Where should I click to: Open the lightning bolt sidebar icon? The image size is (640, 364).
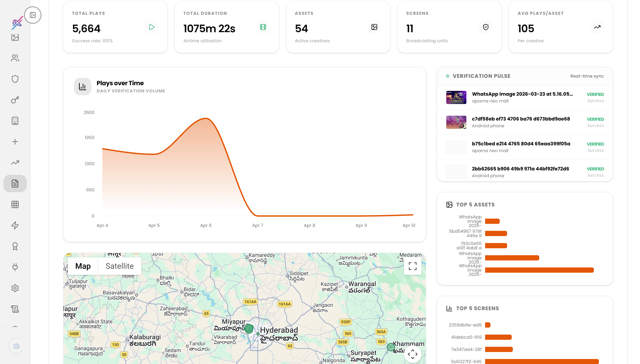[x=15, y=225]
